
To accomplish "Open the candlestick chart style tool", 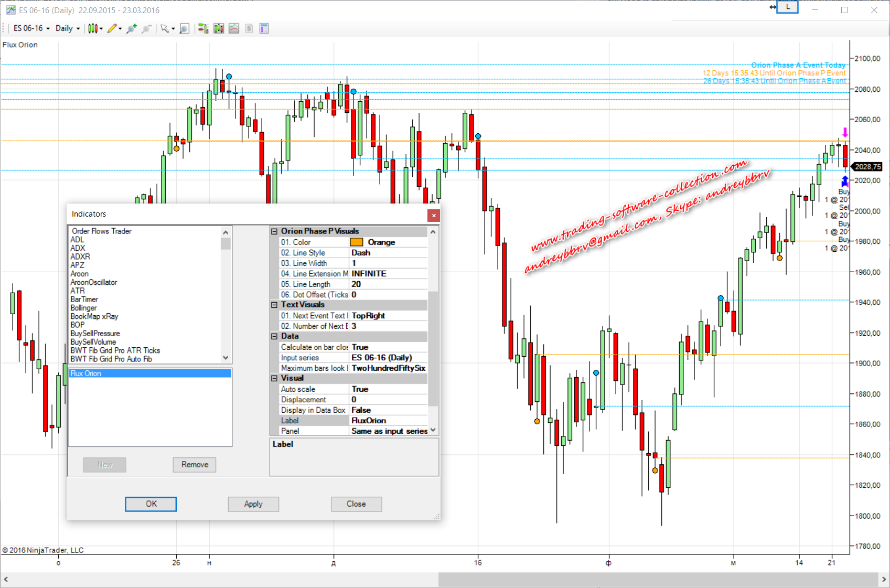I will coord(93,29).
